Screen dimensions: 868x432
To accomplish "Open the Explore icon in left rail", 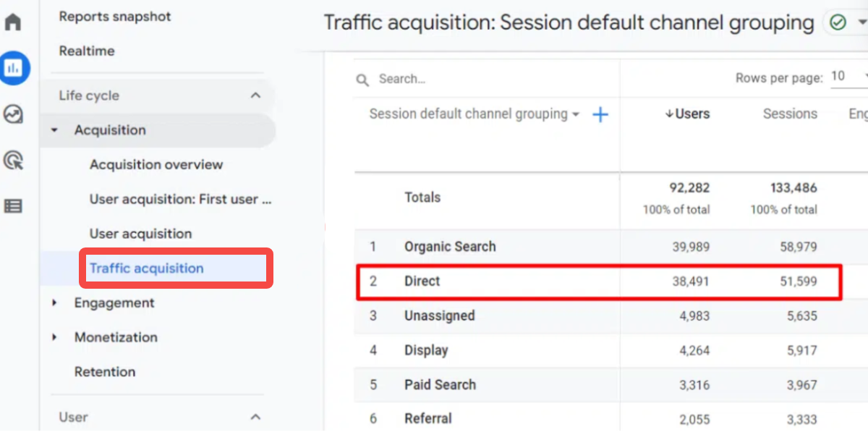I will coord(13,114).
